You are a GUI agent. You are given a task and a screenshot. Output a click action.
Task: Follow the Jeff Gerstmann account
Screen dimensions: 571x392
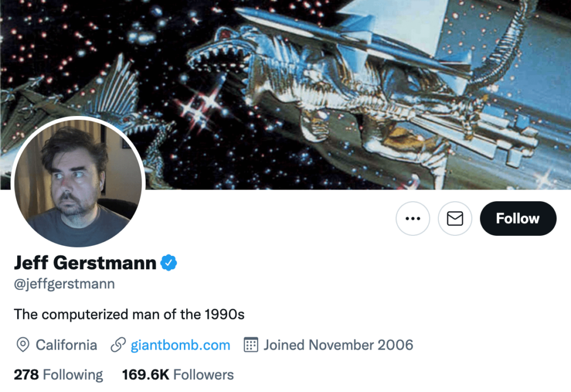click(517, 219)
